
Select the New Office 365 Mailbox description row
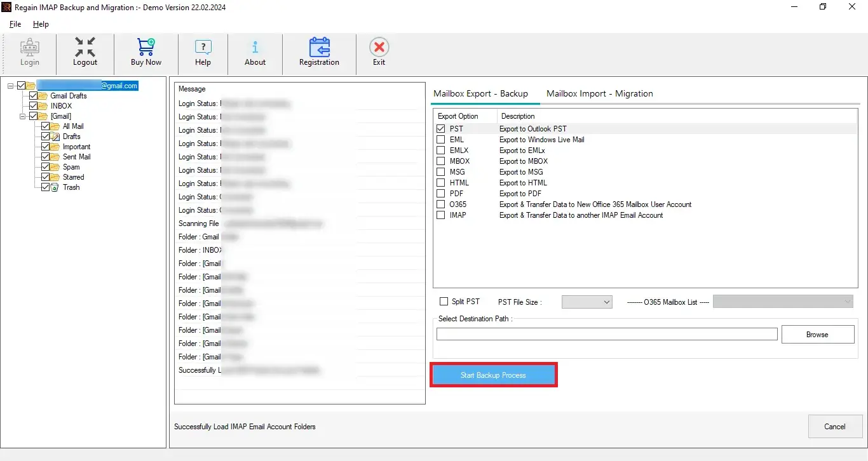595,204
